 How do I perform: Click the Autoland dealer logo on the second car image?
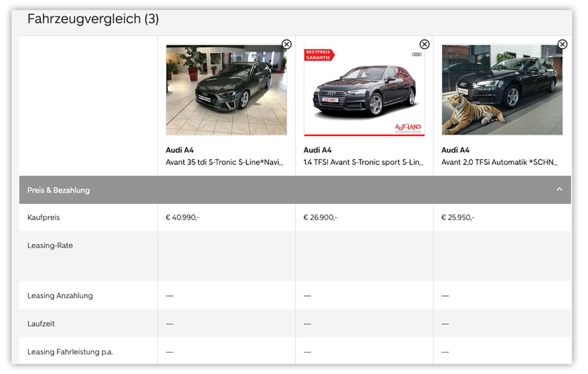coord(408,128)
